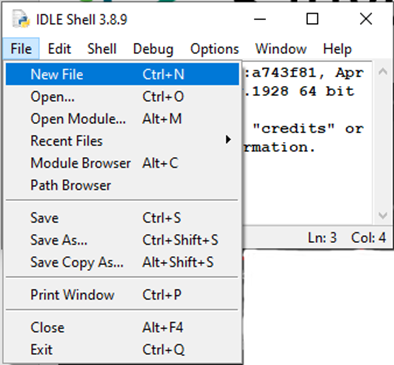Choose Open... in the File menu
The image size is (394, 365).
coord(122,96)
